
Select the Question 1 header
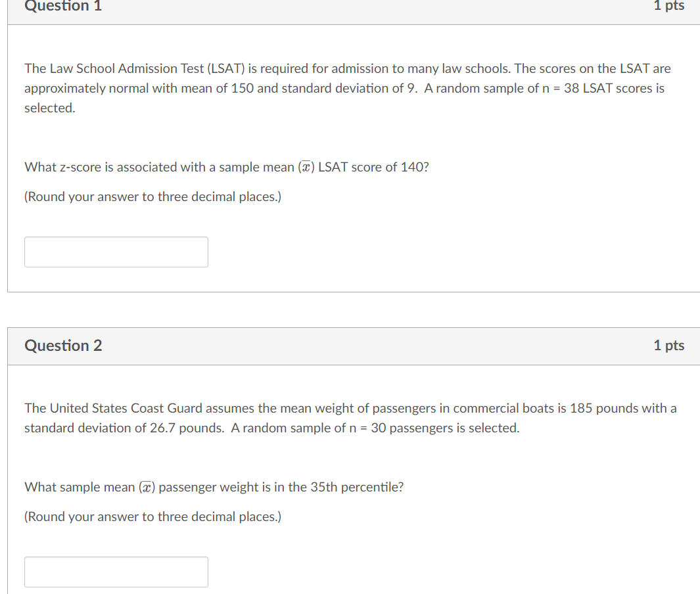coord(62,7)
